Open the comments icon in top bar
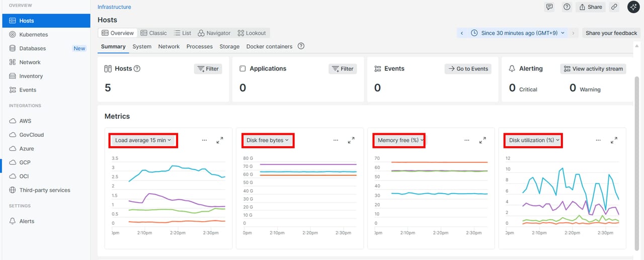The width and height of the screenshot is (644, 260). click(x=549, y=7)
